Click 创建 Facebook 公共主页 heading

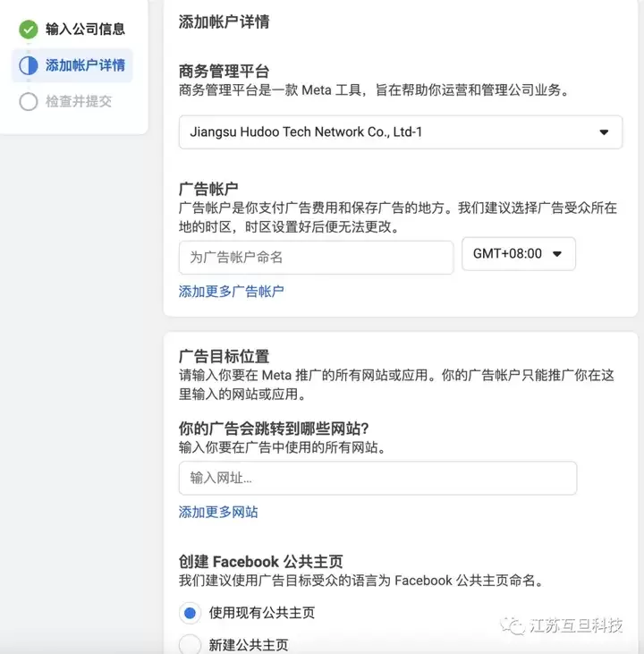coord(260,562)
